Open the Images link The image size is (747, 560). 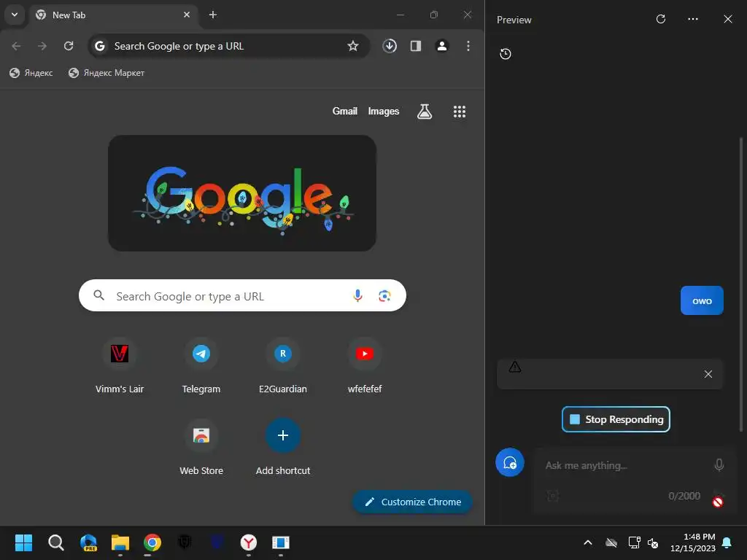(x=384, y=111)
